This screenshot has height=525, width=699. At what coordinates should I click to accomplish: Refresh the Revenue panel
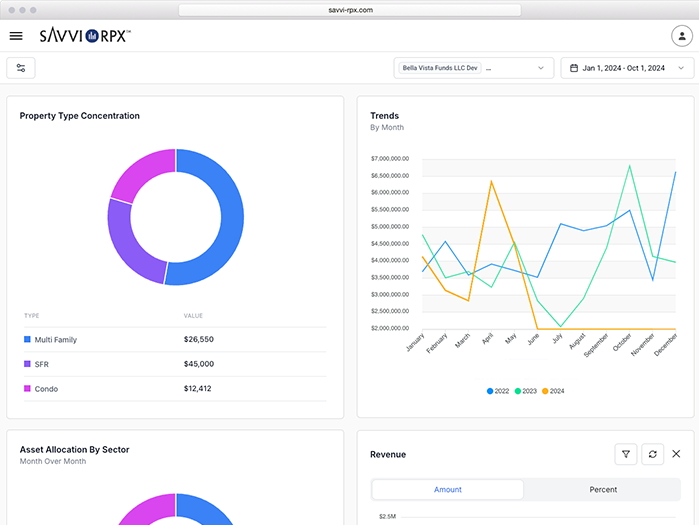click(652, 454)
